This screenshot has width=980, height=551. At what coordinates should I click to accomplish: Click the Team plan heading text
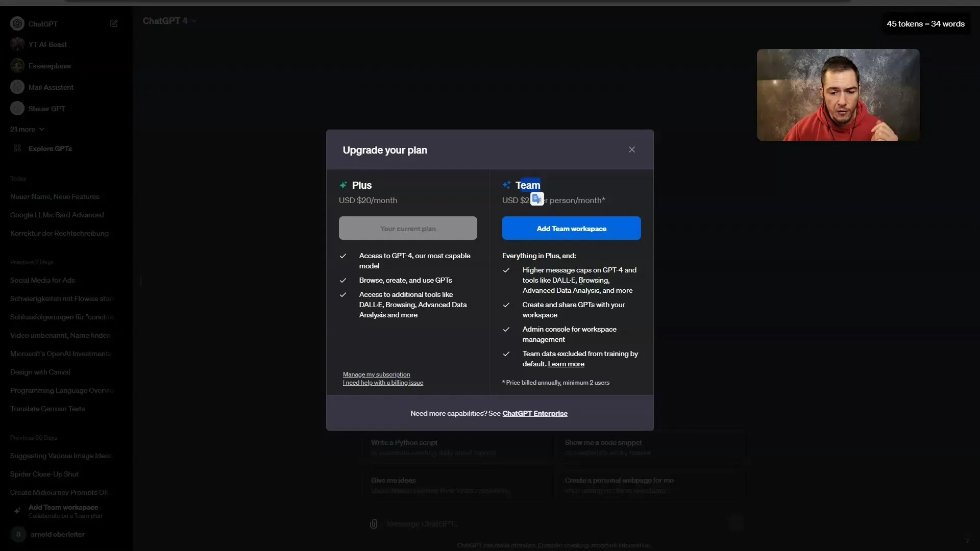(528, 185)
